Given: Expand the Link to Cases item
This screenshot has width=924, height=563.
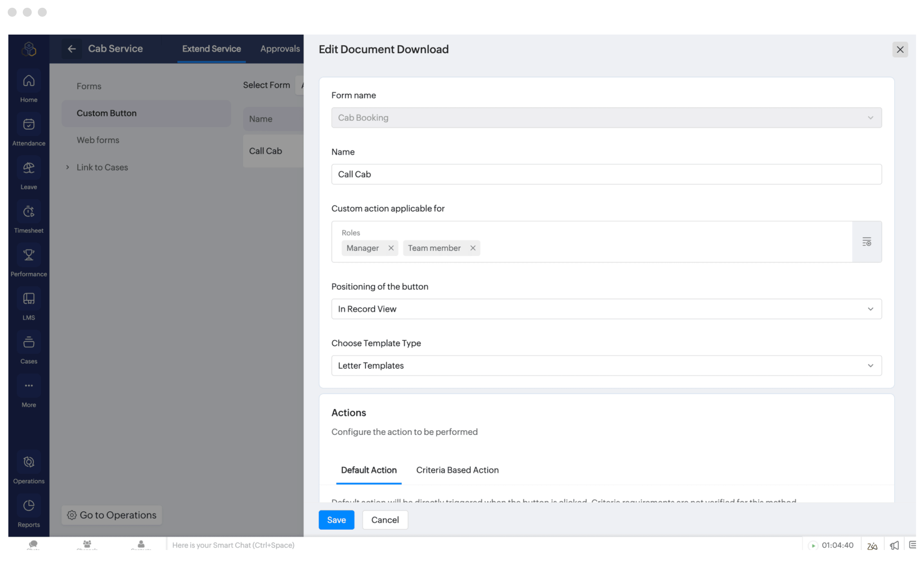Looking at the screenshot, I should click(x=68, y=167).
